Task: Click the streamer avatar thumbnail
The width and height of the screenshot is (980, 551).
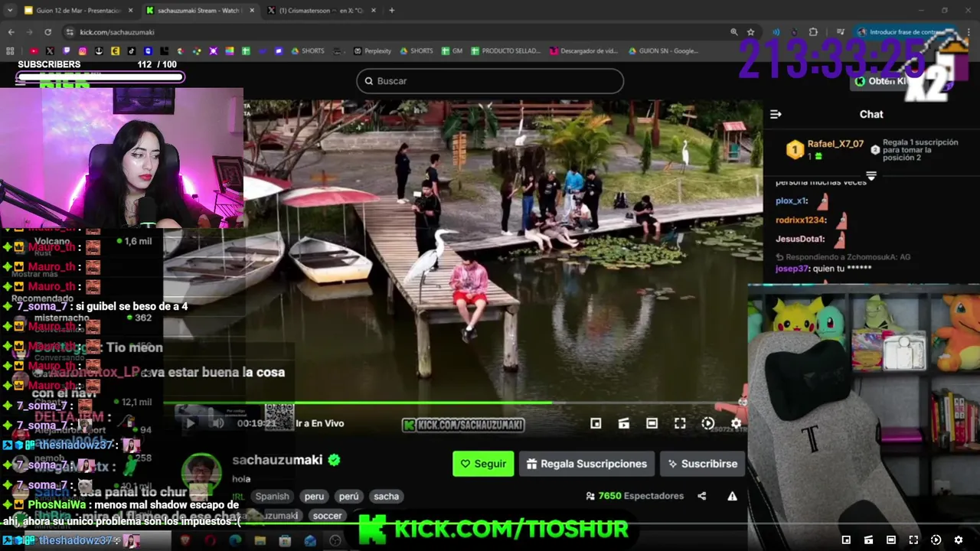Action: [201, 474]
